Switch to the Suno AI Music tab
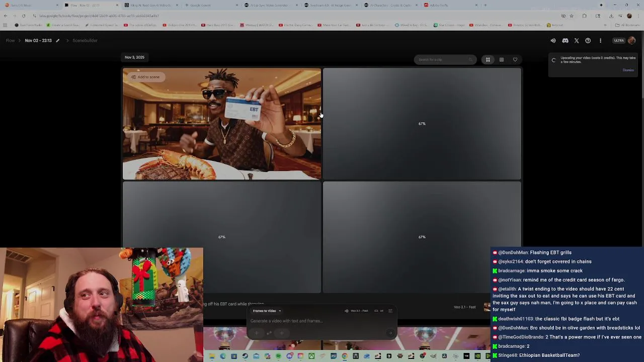This screenshot has height=362, width=644. [32, 5]
